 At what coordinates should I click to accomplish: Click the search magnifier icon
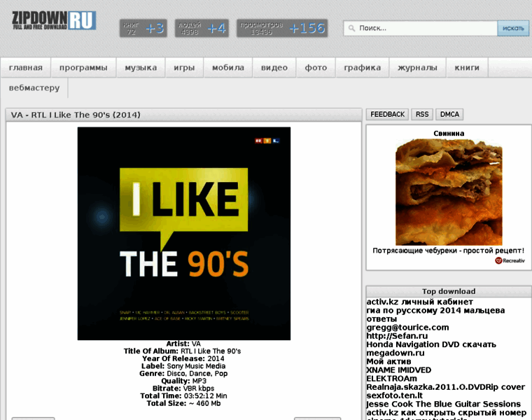click(350, 29)
